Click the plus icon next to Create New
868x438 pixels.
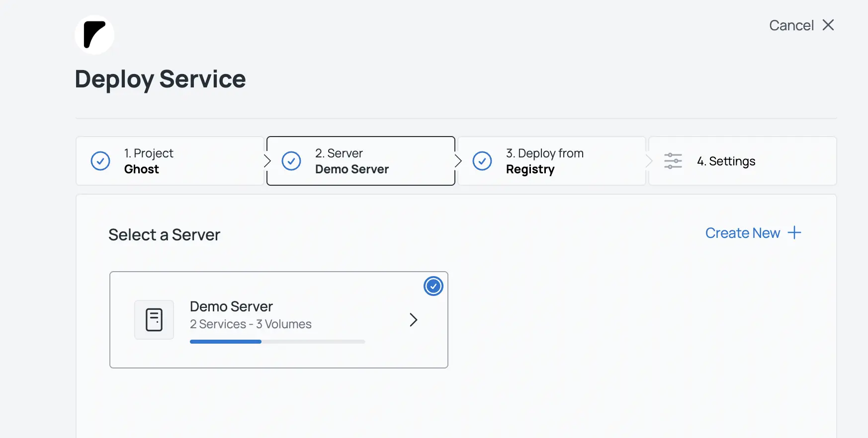[x=794, y=232]
